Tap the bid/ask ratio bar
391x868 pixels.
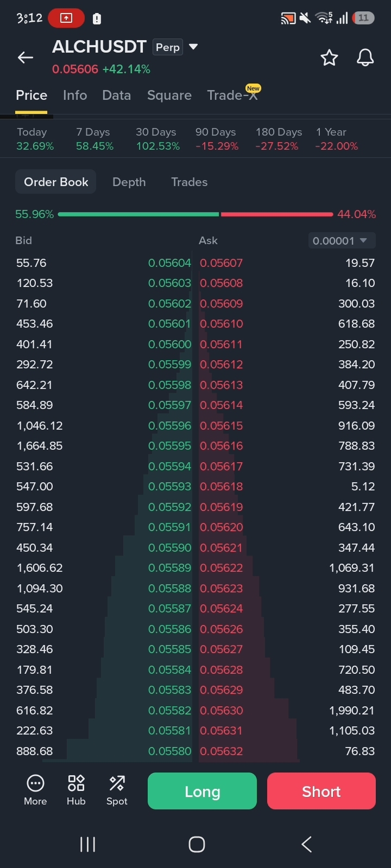click(195, 214)
